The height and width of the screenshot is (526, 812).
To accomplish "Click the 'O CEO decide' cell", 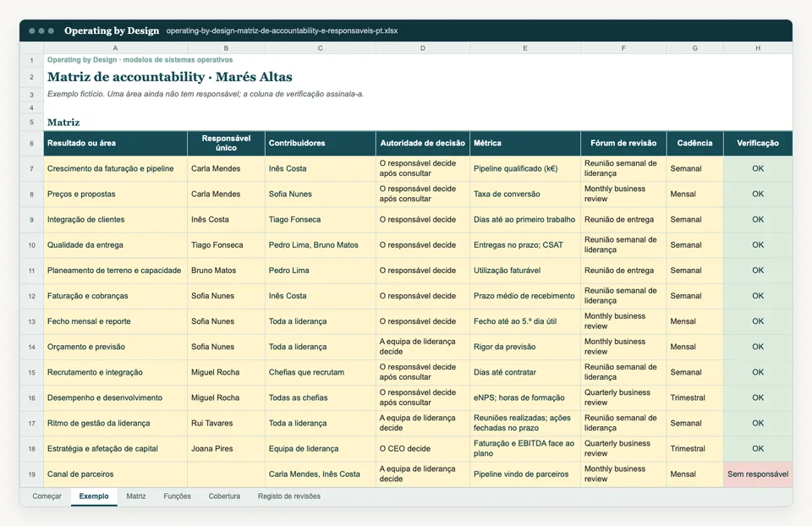I will pos(423,449).
